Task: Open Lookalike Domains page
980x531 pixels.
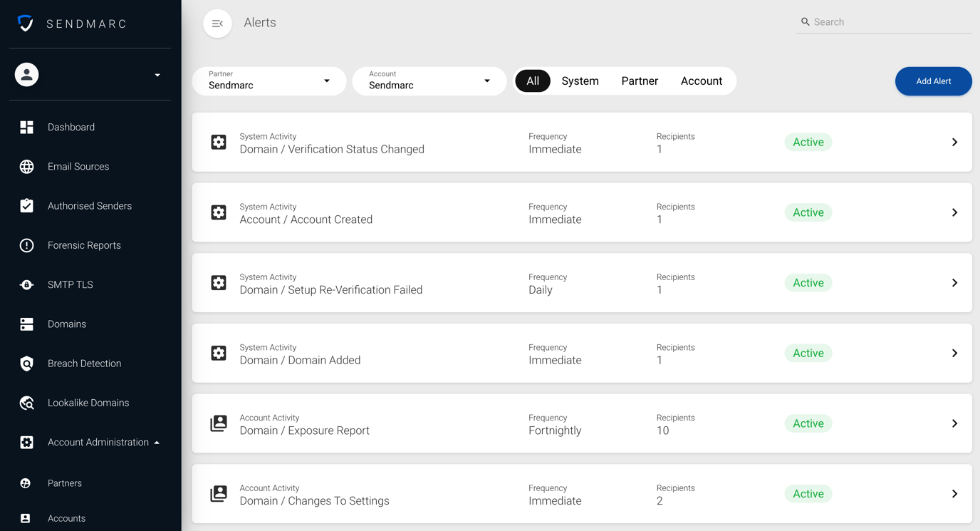Action: [88, 402]
